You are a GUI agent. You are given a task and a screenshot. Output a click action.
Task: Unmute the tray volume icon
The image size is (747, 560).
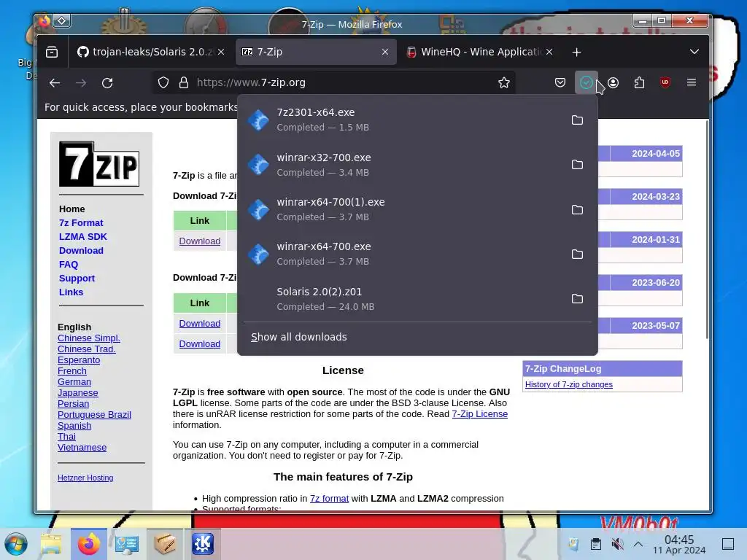coord(617,544)
